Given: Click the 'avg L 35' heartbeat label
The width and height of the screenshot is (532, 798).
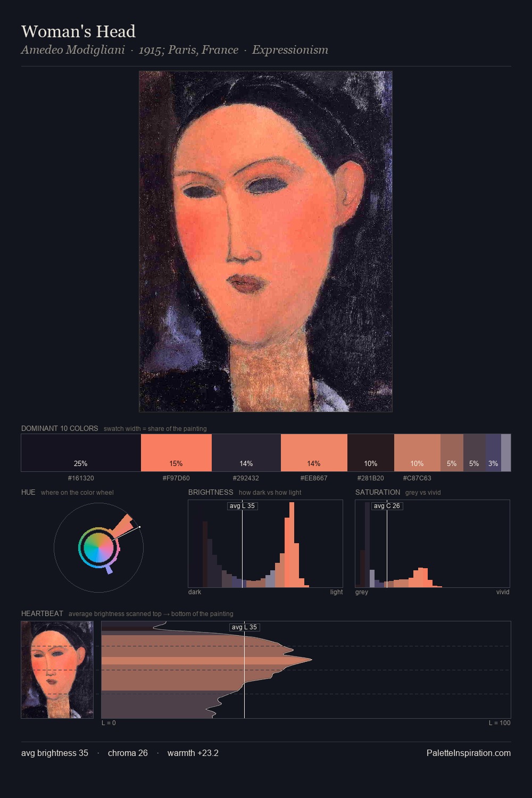Looking at the screenshot, I should click(x=245, y=627).
